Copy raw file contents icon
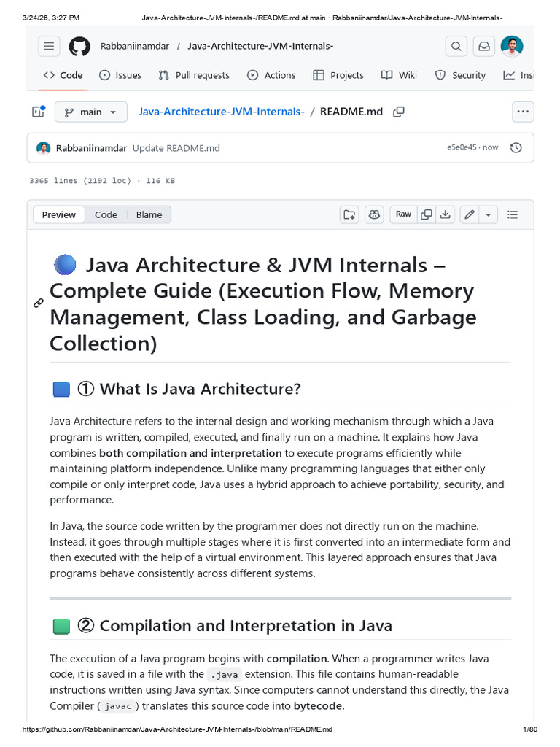 426,214
